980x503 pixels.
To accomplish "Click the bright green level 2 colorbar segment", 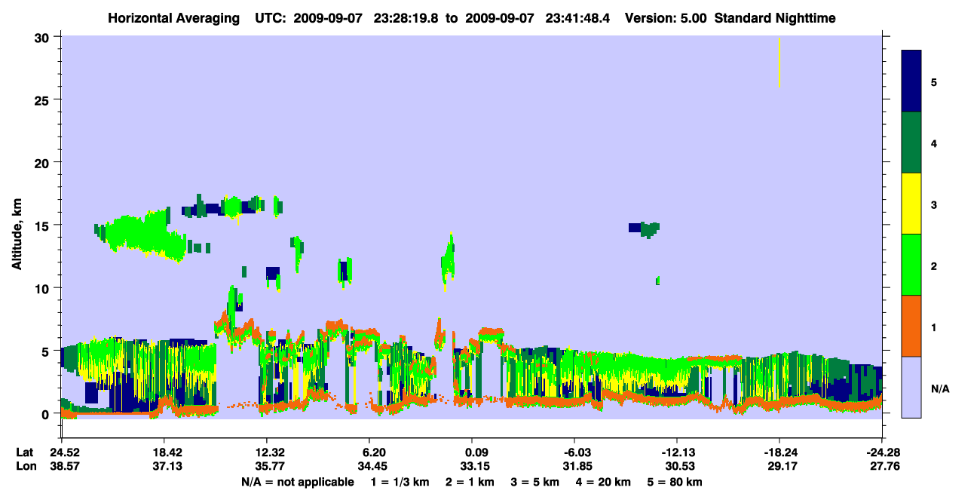I will click(911, 265).
